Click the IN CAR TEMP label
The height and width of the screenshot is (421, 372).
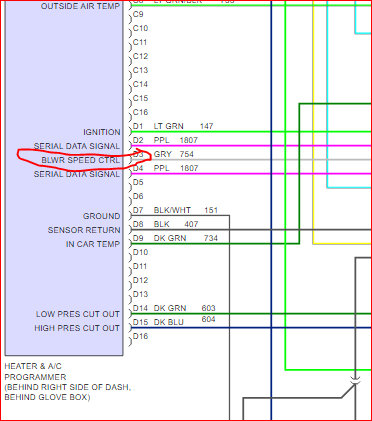pos(93,244)
